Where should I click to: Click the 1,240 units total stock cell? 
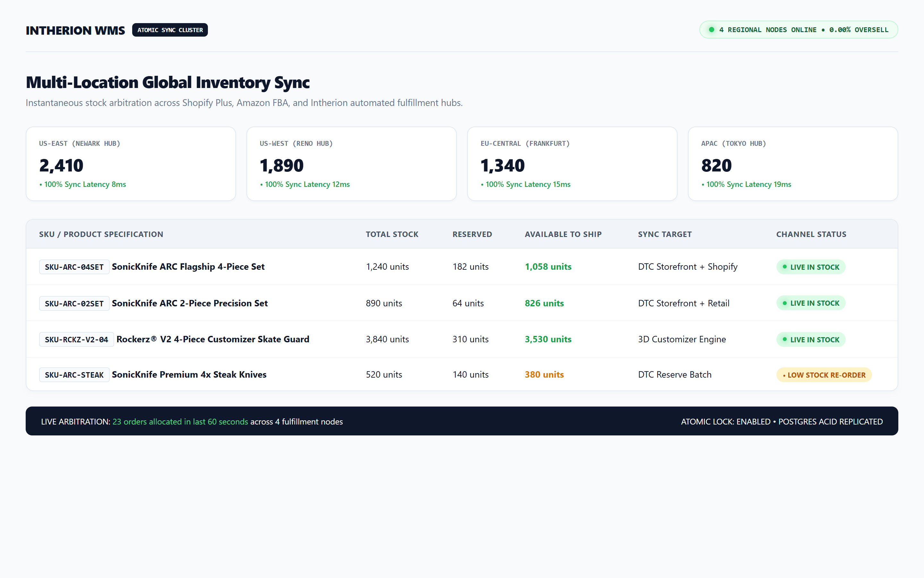[x=387, y=267]
